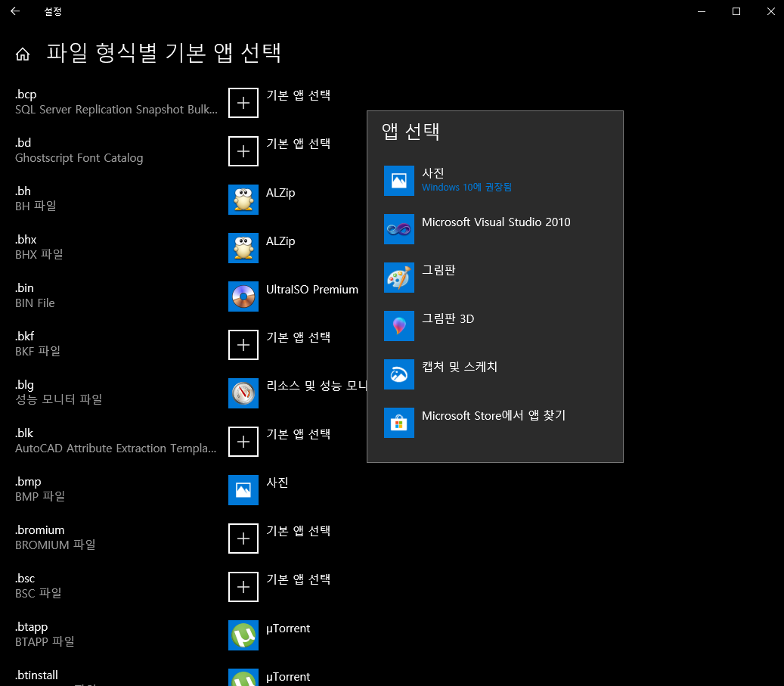Select the 캡처 및 스케치 icon
This screenshot has width=784, height=686.
click(399, 374)
